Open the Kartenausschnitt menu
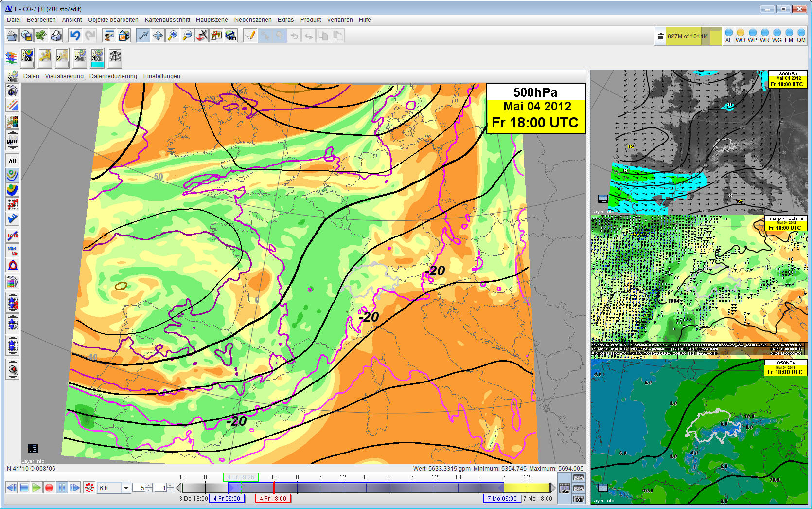The height and width of the screenshot is (509, 812). tap(167, 20)
